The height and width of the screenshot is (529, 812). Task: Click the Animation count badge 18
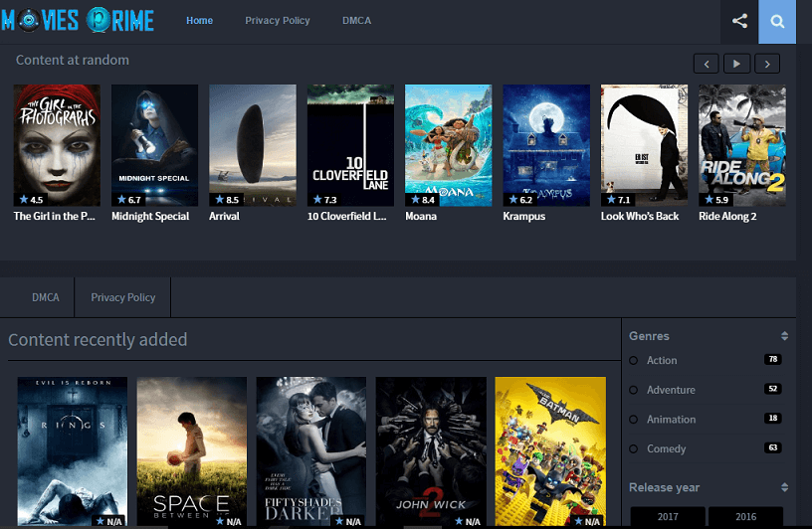[x=772, y=418]
